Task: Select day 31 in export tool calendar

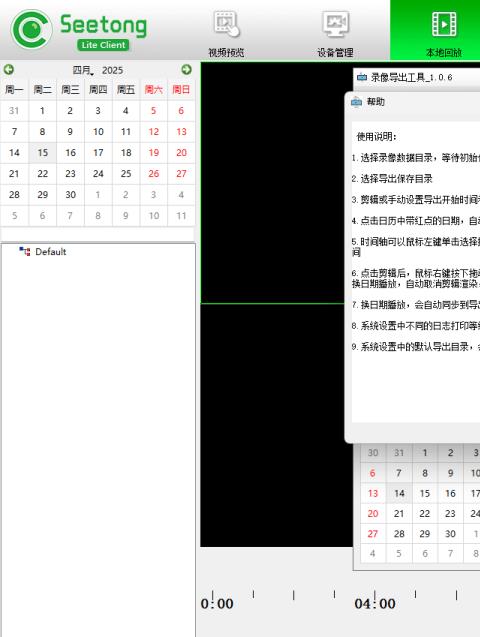Action: coord(399,453)
